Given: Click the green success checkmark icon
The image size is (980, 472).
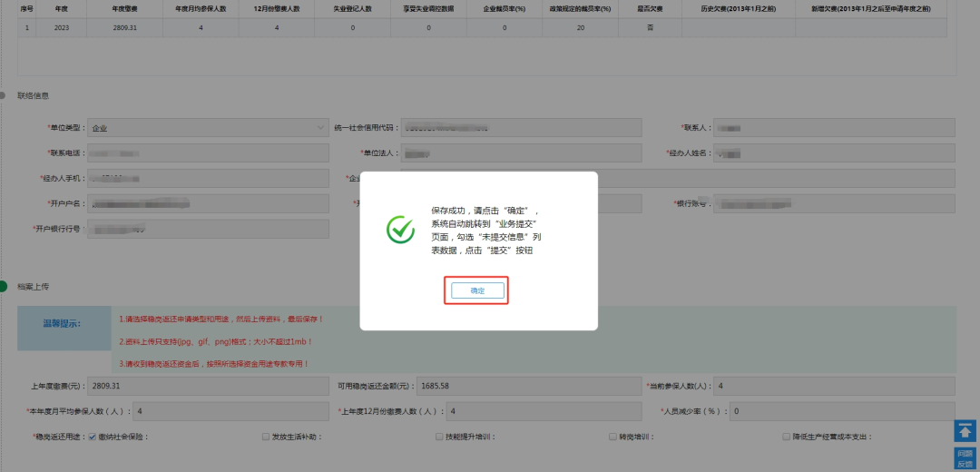Looking at the screenshot, I should 400,231.
